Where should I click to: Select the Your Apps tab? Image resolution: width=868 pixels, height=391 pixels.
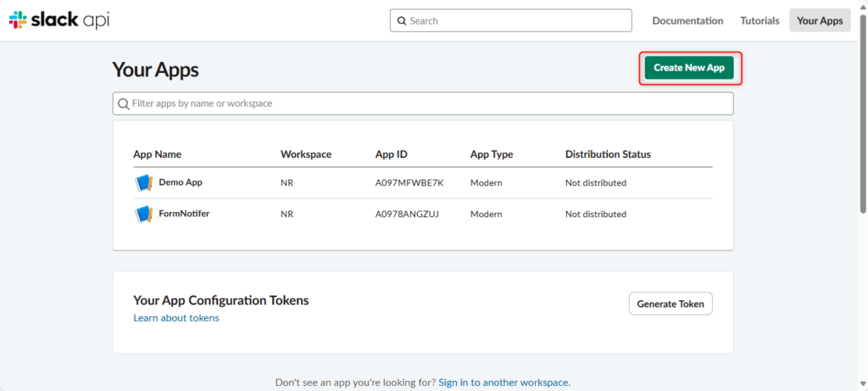[820, 20]
